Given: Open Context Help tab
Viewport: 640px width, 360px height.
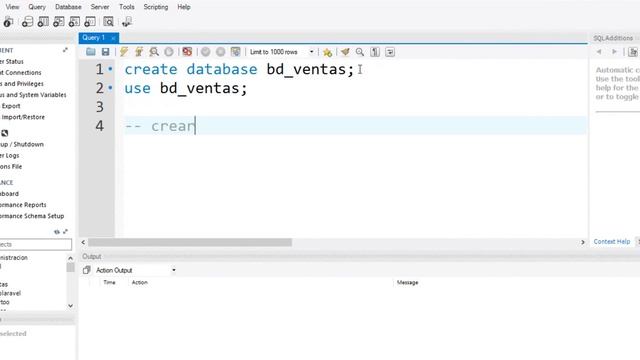Looking at the screenshot, I should coord(611,241).
